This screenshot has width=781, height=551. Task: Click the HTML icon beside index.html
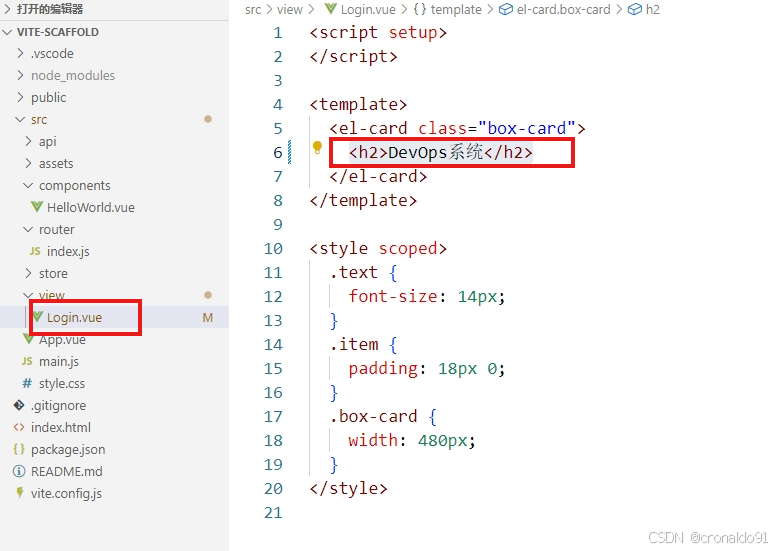tap(19, 427)
